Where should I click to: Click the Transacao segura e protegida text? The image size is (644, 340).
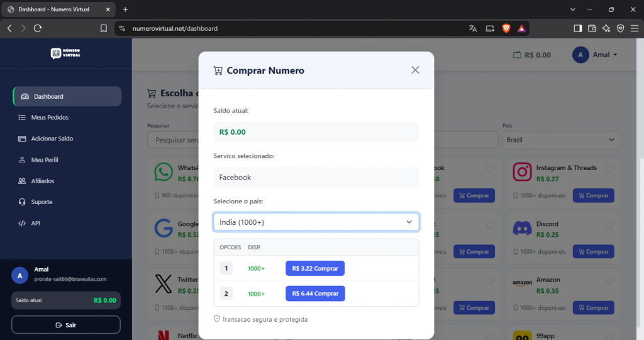click(x=265, y=319)
